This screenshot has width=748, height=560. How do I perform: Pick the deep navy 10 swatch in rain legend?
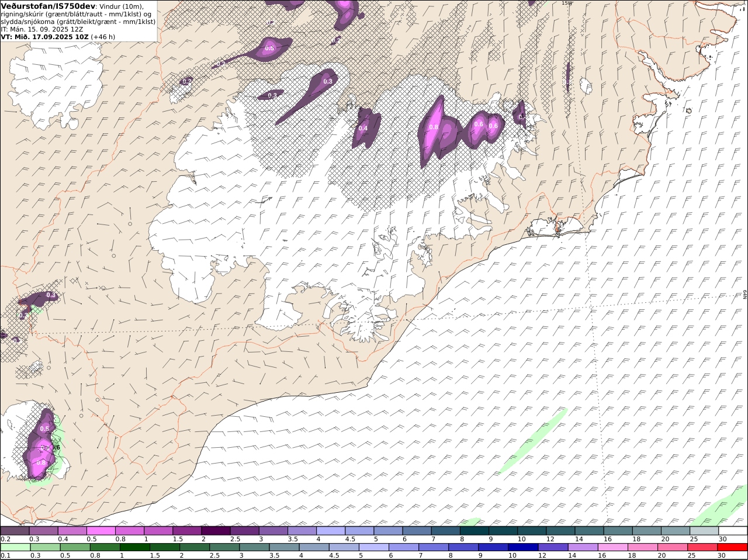coord(523,548)
